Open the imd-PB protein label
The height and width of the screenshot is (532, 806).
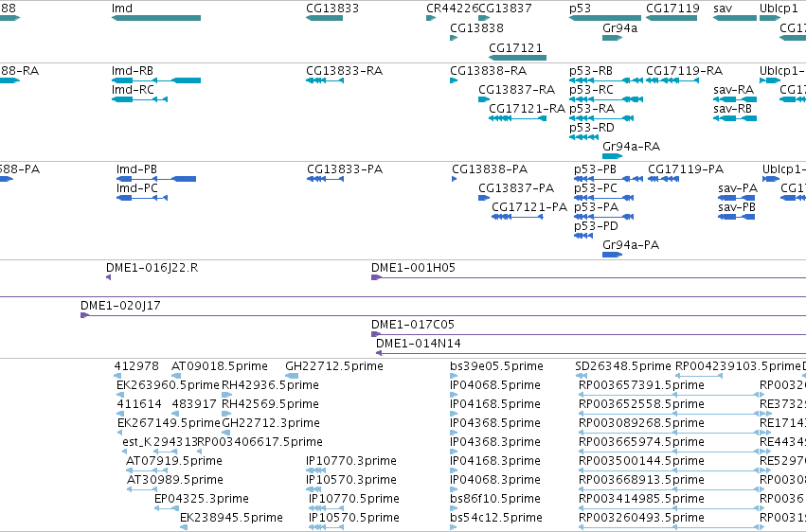coord(136,169)
